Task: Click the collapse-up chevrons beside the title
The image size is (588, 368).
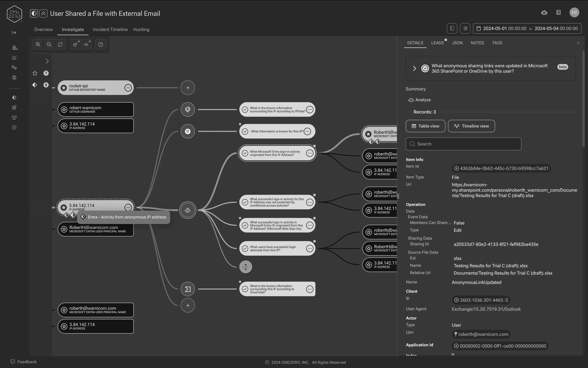Action: [43, 13]
